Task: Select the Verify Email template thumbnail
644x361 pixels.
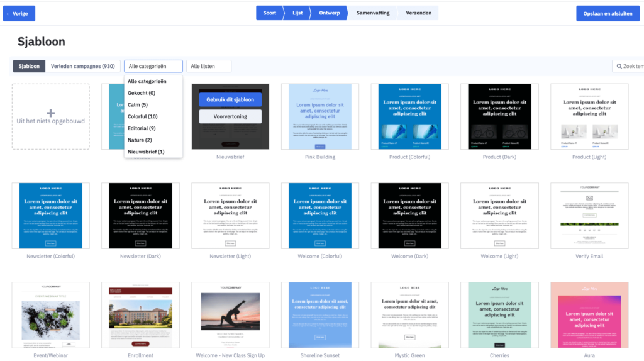Action: tap(589, 216)
